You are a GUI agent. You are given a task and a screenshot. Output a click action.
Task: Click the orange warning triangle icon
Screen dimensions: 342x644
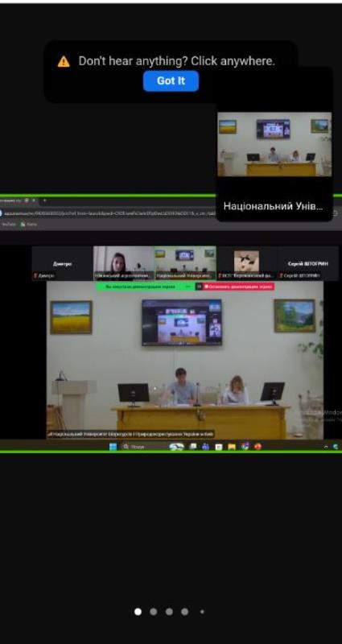pyautogui.click(x=64, y=62)
